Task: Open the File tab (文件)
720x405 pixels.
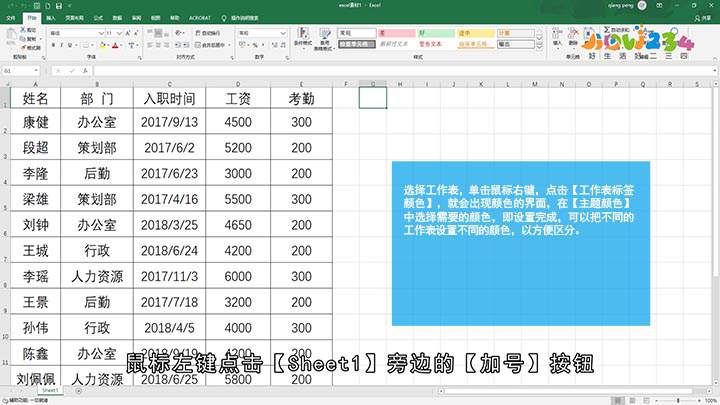Action: (x=11, y=18)
